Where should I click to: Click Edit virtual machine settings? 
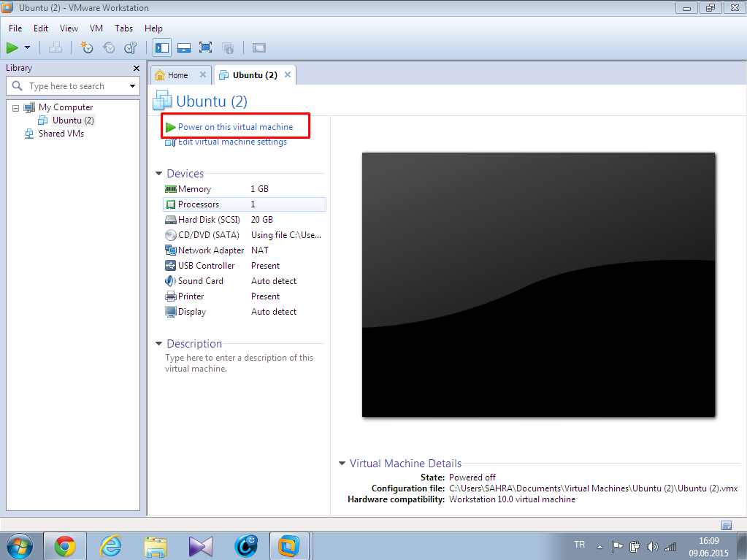232,142
